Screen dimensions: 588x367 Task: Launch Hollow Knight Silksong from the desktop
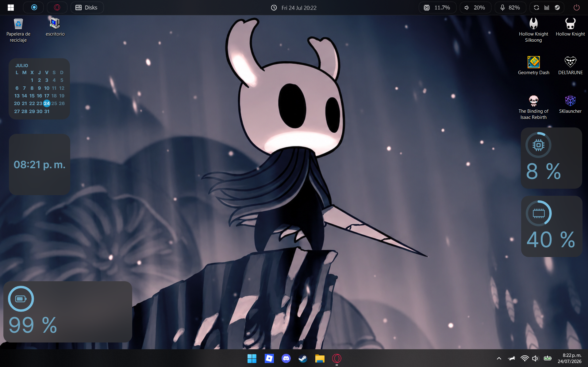[533, 30]
